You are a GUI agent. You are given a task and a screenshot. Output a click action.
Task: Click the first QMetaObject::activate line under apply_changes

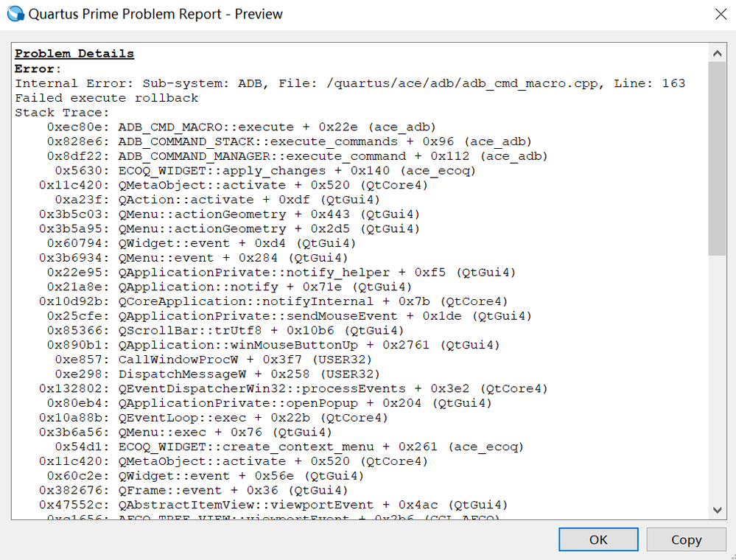234,186
